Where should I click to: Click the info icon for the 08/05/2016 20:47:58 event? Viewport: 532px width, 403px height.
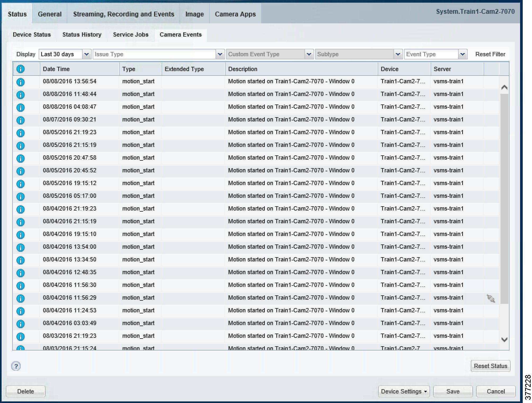click(x=20, y=158)
